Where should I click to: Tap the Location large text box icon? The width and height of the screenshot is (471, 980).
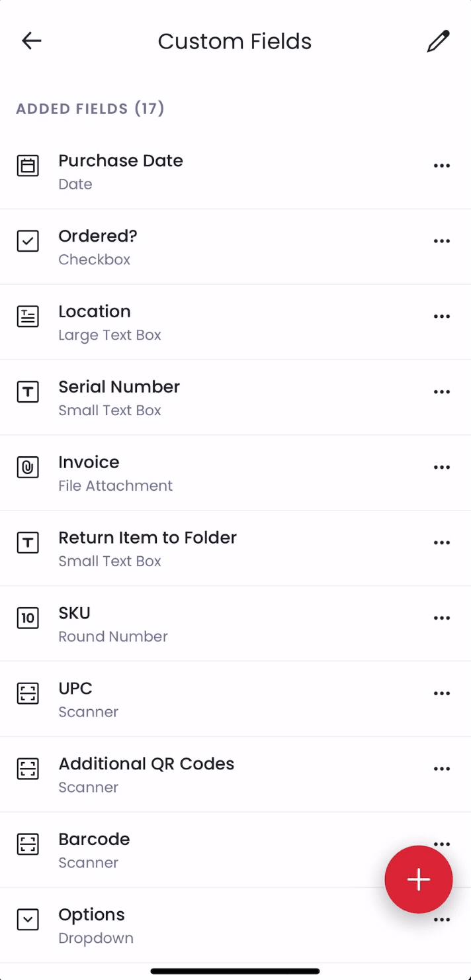[x=28, y=317]
